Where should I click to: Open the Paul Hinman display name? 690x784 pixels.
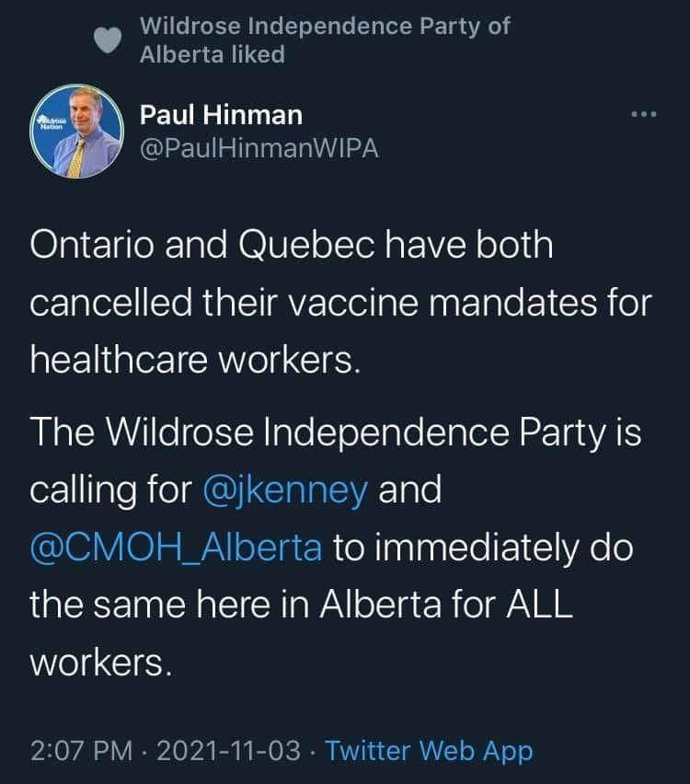coord(221,115)
